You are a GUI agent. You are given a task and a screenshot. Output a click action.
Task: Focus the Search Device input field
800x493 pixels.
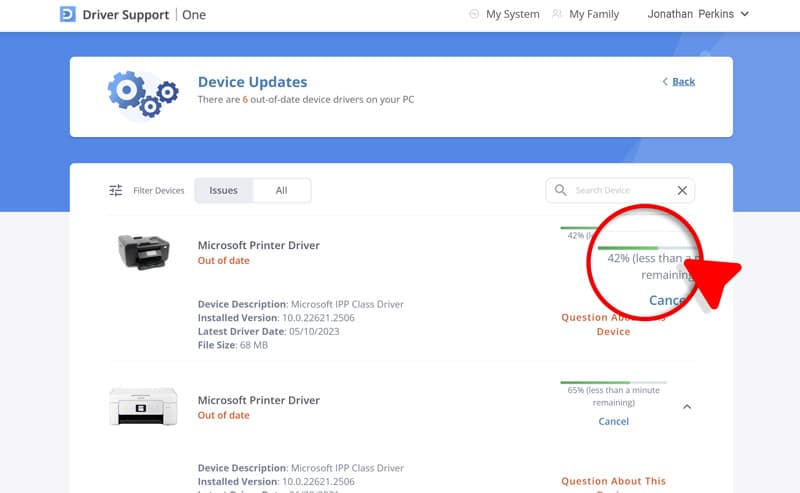click(620, 190)
